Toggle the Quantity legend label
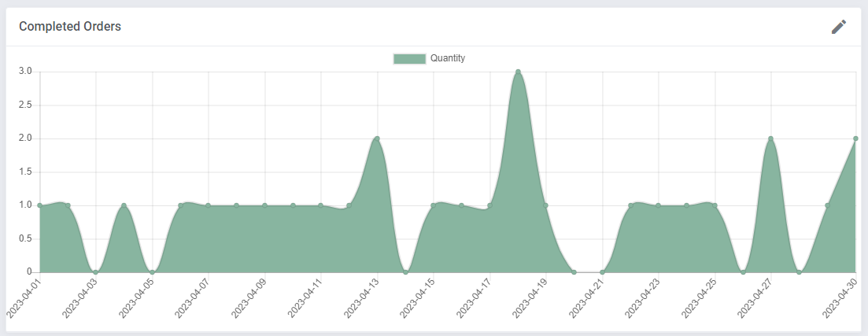The width and height of the screenshot is (868, 336). click(448, 58)
